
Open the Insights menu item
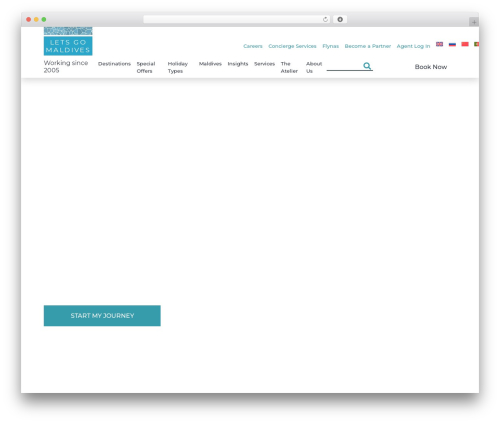238,64
